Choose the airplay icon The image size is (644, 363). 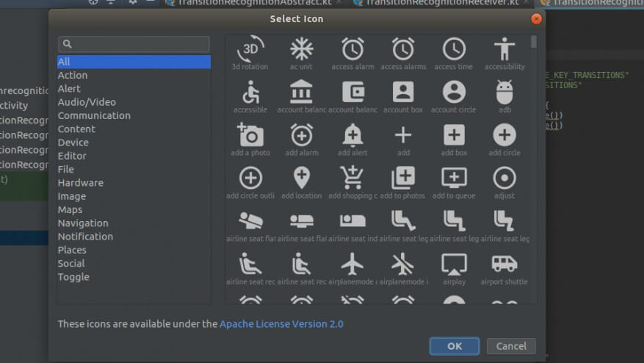tap(454, 264)
